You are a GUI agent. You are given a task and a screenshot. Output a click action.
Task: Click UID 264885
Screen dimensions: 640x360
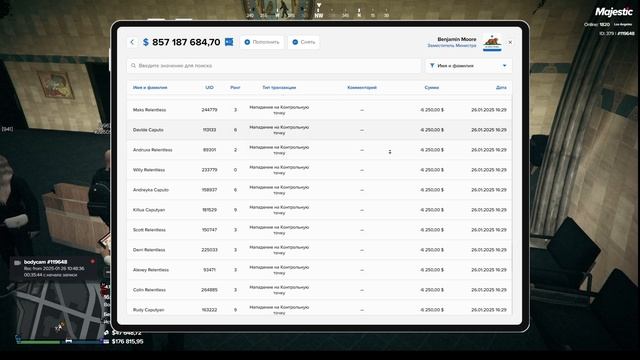click(209, 290)
